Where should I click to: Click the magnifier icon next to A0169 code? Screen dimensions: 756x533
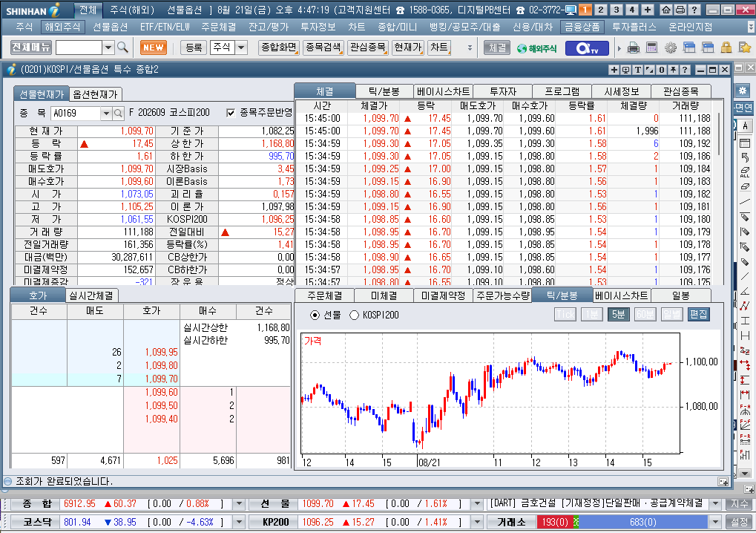[x=118, y=114]
